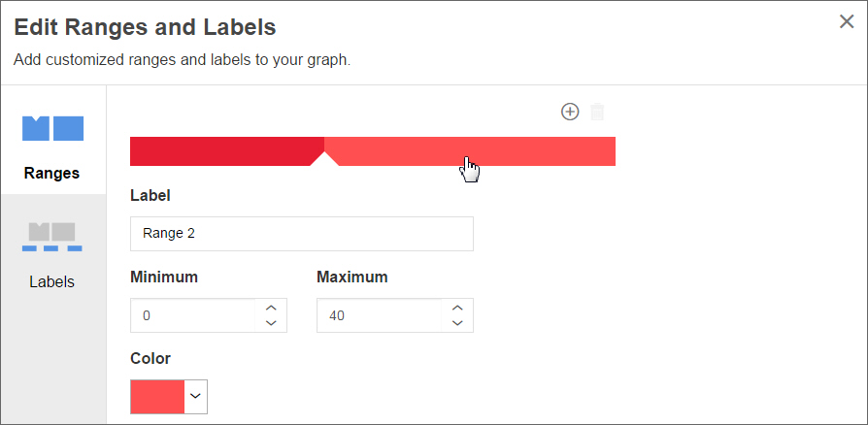The width and height of the screenshot is (868, 425).
Task: Click the Maximum value input field
Action: [x=380, y=315]
